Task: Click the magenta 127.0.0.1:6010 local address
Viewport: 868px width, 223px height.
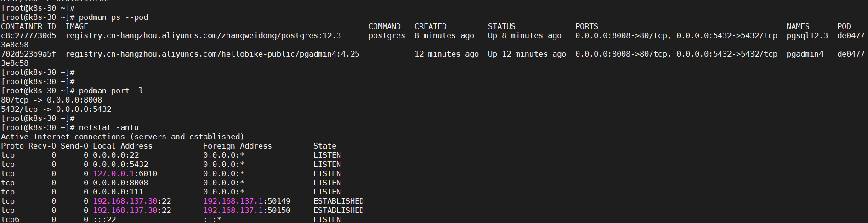Action: click(125, 173)
